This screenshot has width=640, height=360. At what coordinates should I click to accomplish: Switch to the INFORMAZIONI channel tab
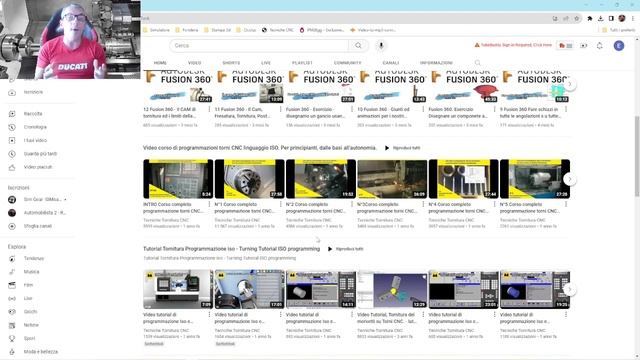pos(436,63)
